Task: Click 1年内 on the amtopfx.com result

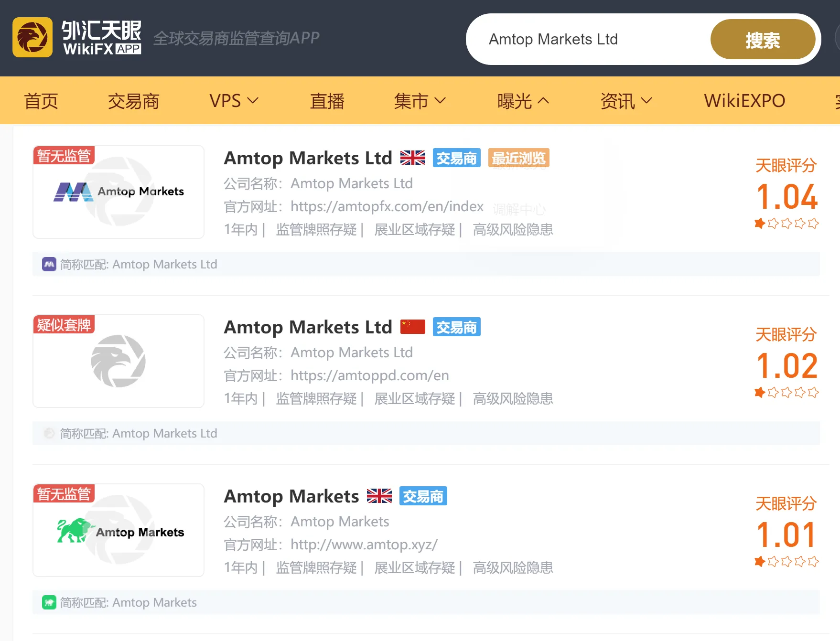Action: (241, 230)
